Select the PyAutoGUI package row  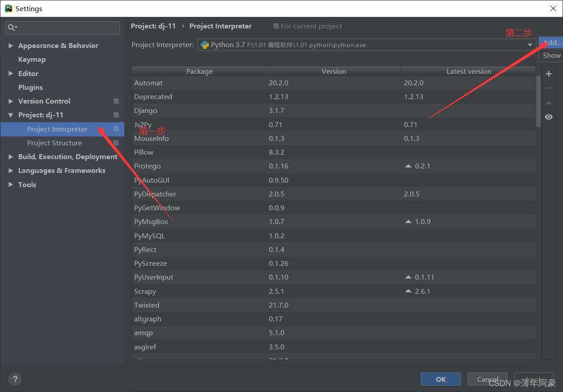coord(334,180)
